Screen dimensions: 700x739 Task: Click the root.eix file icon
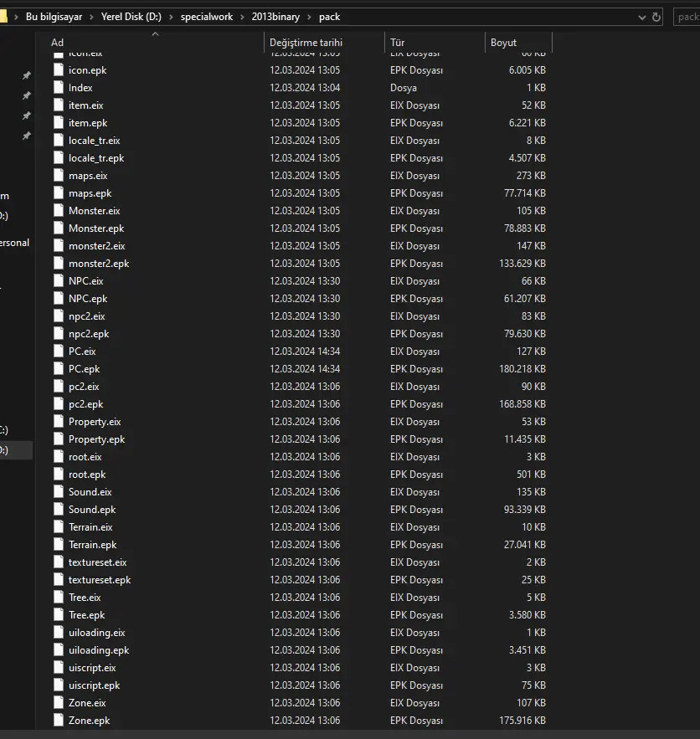(59, 457)
